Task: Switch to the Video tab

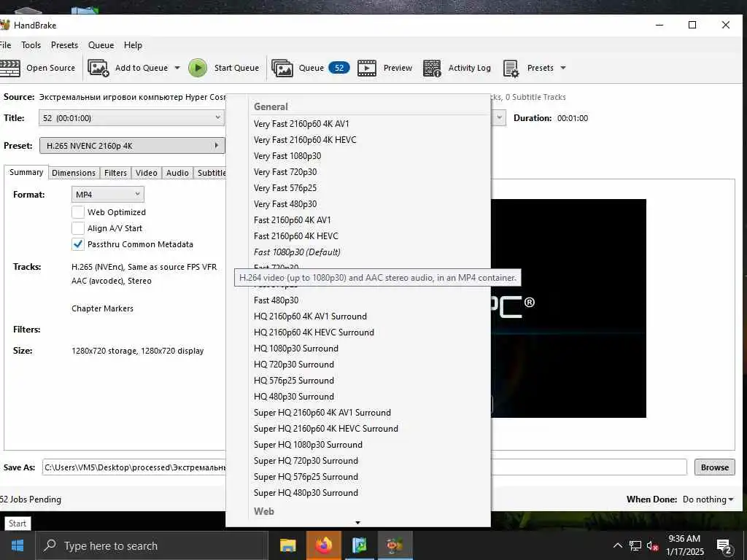Action: coord(146,173)
